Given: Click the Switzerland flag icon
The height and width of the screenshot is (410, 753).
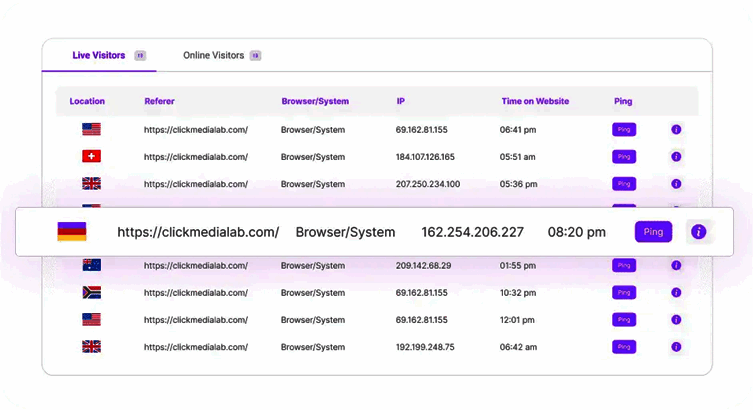Looking at the screenshot, I should [x=92, y=157].
